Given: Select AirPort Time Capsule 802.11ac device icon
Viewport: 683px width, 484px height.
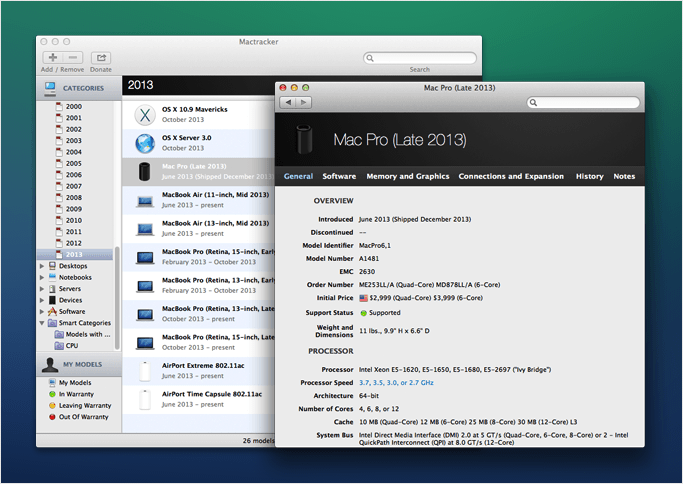Looking at the screenshot, I should click(145, 399).
